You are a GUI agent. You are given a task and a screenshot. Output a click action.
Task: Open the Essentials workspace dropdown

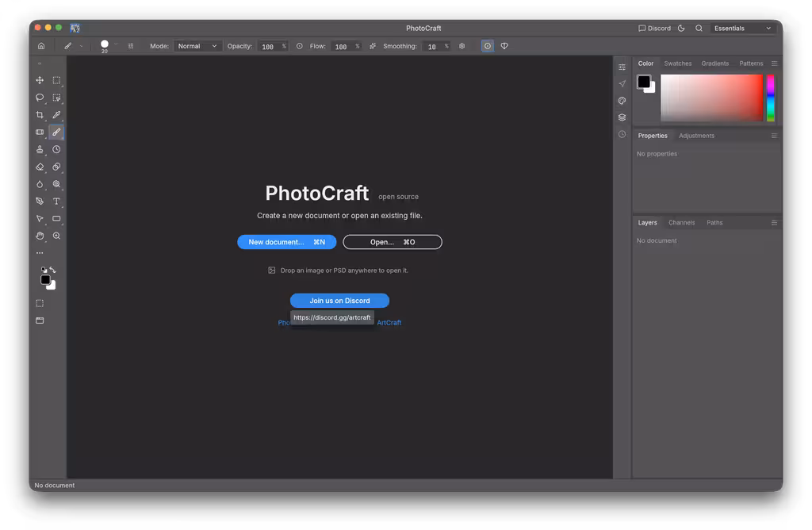click(742, 29)
